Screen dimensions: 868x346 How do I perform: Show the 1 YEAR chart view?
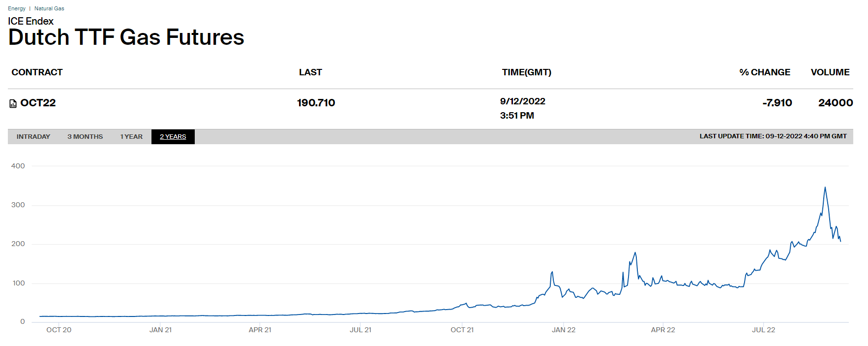tap(131, 137)
